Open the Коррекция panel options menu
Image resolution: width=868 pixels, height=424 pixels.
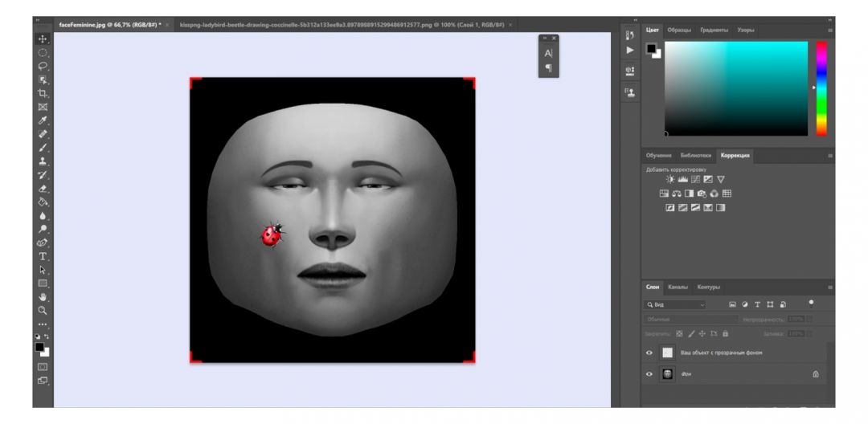(830, 156)
